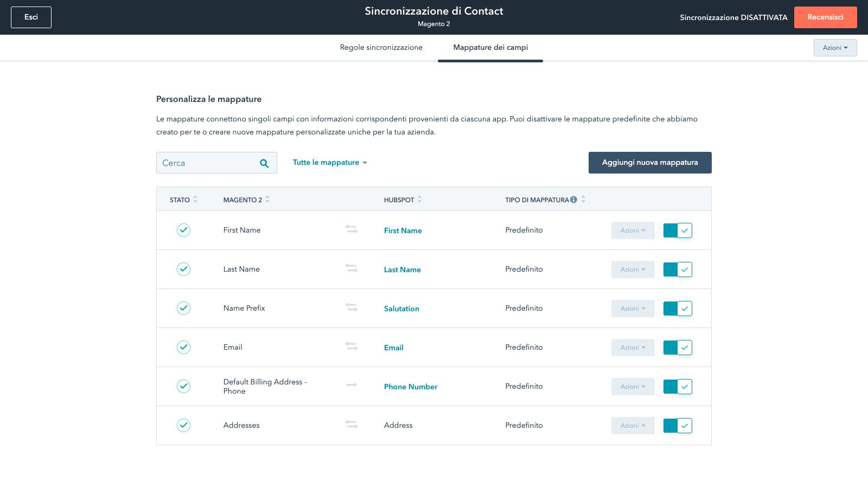The width and height of the screenshot is (868, 488).
Task: Click the status checkmark in Addresses row
Action: point(183,425)
